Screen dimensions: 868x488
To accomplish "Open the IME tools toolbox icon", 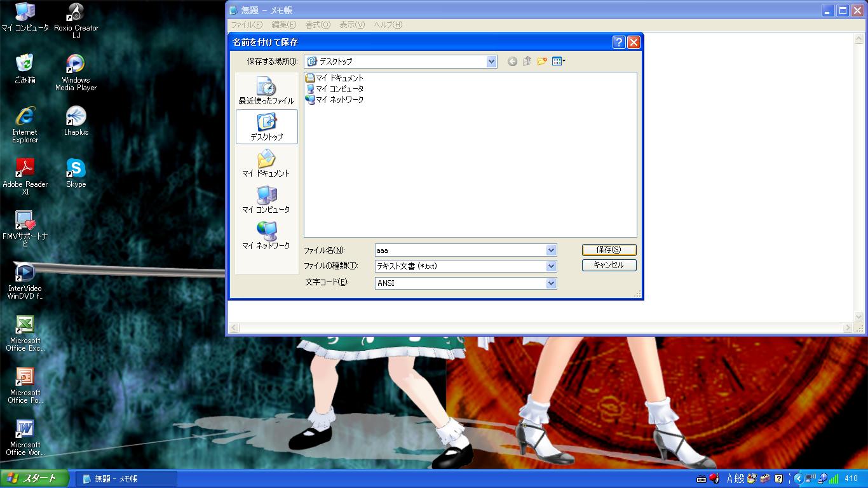I will click(x=765, y=478).
